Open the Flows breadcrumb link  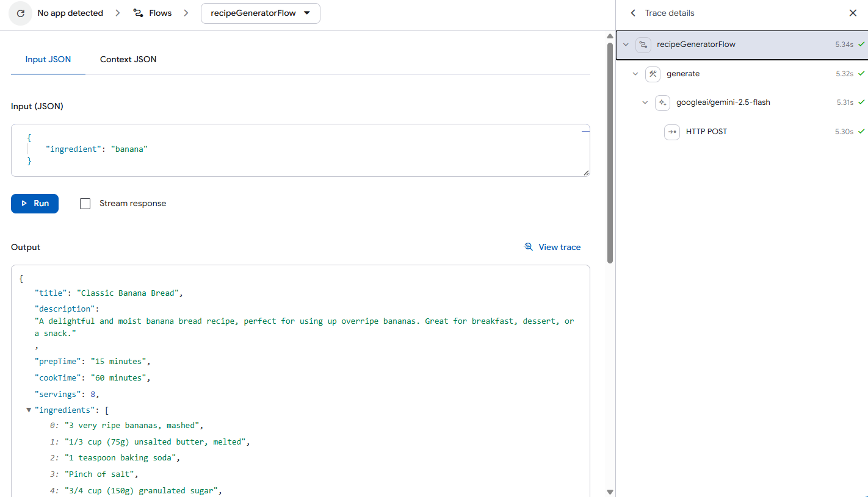[x=160, y=13]
